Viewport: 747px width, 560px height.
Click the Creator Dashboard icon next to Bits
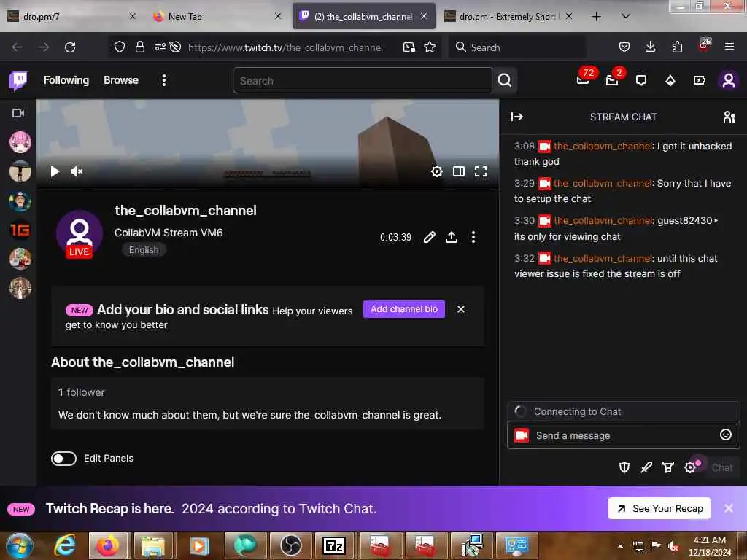pos(700,80)
